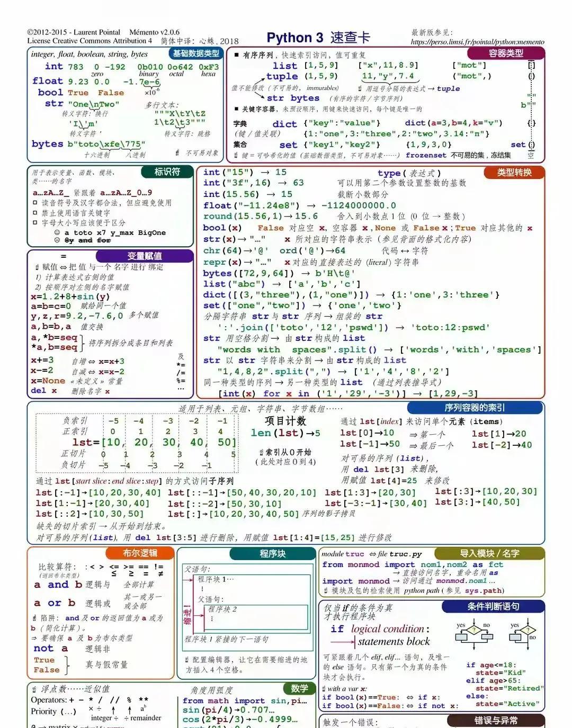Click the "a,b=b,a" swap example
Image resolution: width=572 pixels, height=728 pixels.
pyautogui.click(x=51, y=327)
